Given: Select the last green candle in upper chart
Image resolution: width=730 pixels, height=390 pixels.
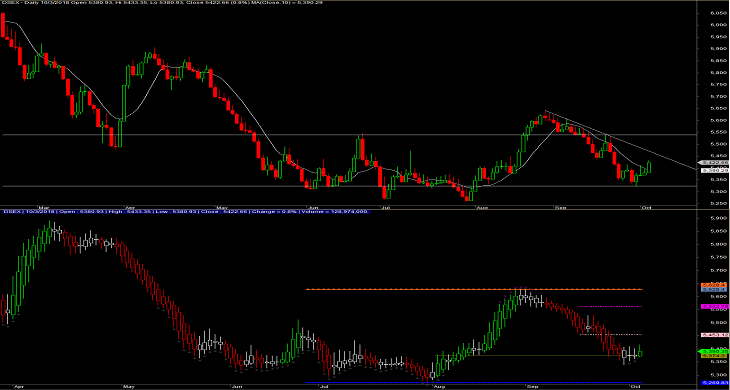Looking at the screenshot, I should click(x=649, y=168).
